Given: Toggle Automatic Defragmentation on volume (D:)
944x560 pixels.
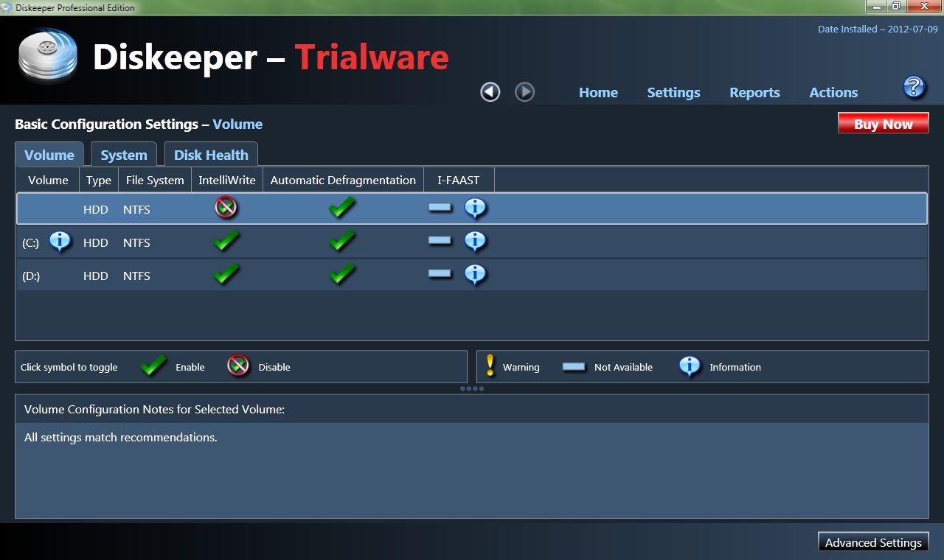Looking at the screenshot, I should pyautogui.click(x=341, y=274).
